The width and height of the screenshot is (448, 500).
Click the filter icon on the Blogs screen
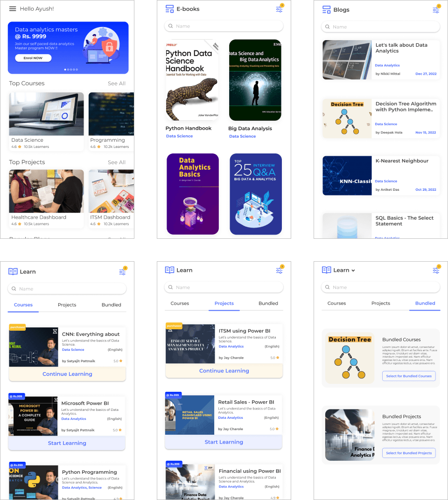(x=436, y=10)
